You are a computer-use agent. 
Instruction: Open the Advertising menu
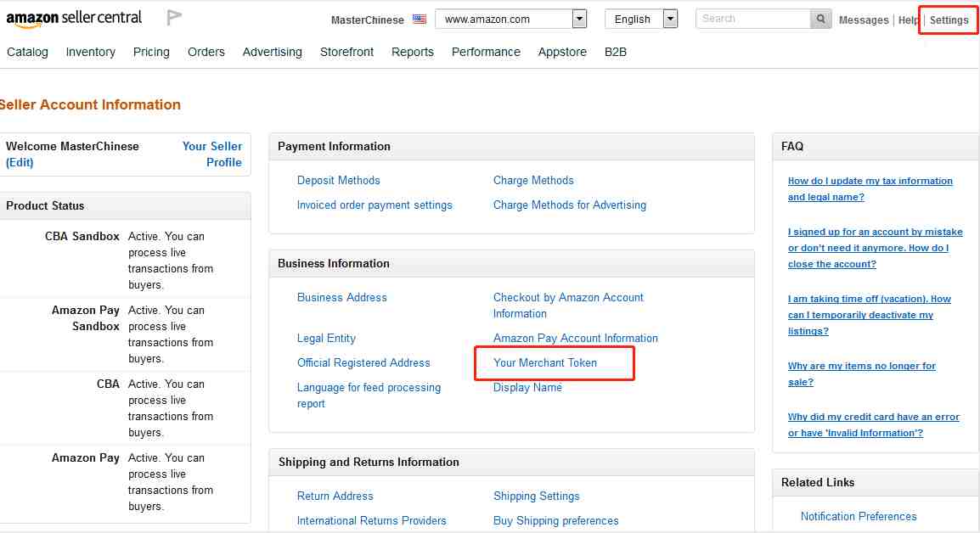pyautogui.click(x=273, y=52)
